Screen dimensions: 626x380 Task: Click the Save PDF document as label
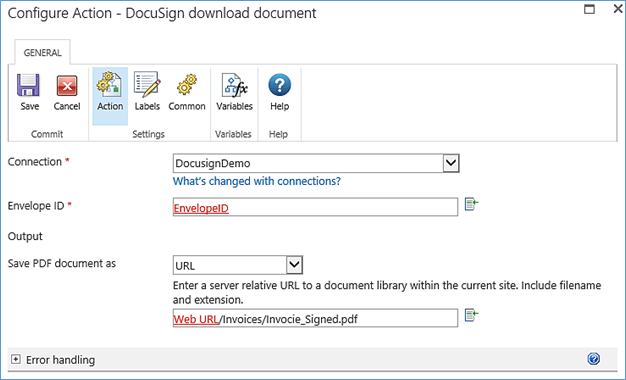[x=62, y=263]
